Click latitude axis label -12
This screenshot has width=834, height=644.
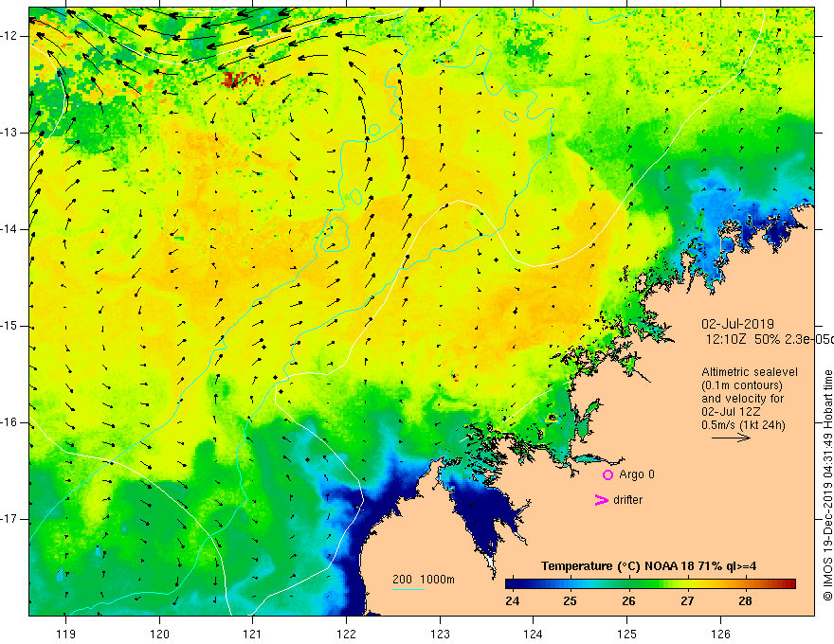pos(9,36)
